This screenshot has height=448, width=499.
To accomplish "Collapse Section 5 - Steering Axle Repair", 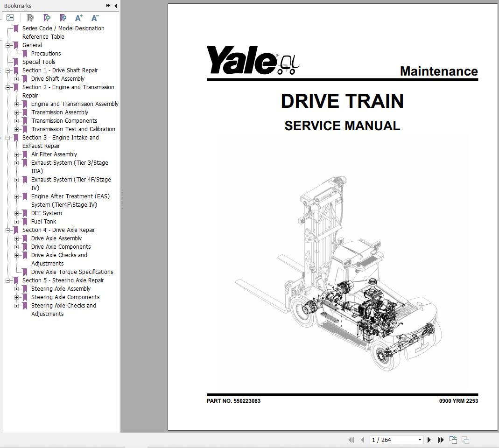I will (x=7, y=280).
